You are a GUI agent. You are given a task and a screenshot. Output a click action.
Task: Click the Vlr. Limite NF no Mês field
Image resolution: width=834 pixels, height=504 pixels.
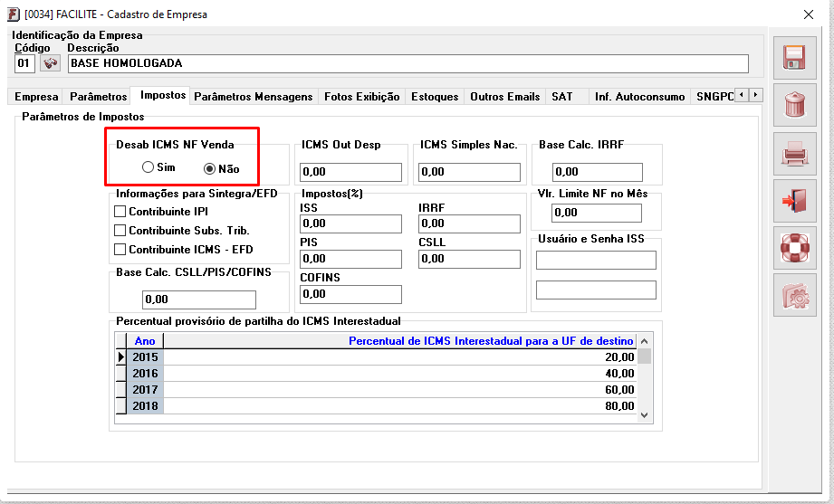click(x=596, y=213)
